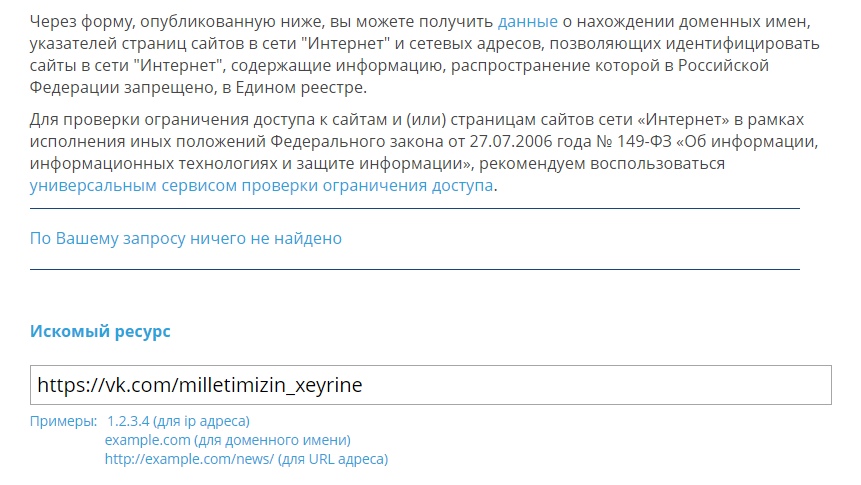Click divider line above the result message
The height and width of the screenshot is (485, 861).
pyautogui.click(x=415, y=209)
